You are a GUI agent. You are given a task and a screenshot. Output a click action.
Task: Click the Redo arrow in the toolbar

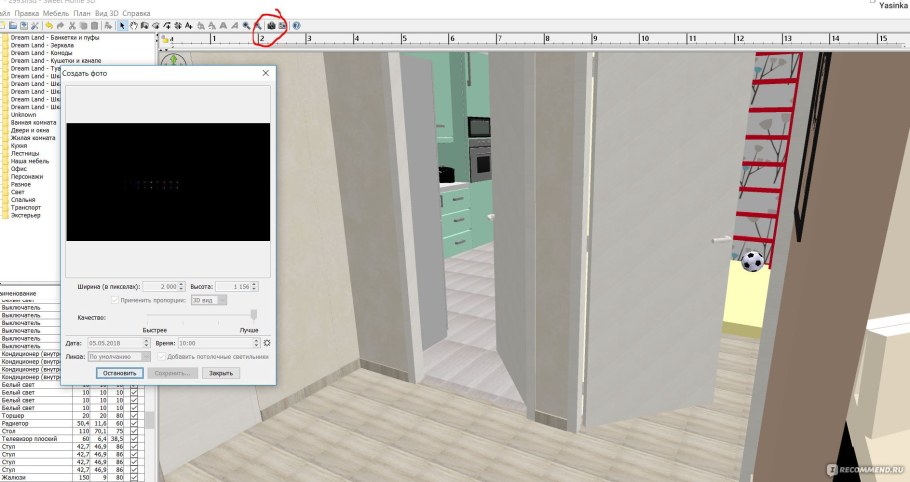[60, 26]
